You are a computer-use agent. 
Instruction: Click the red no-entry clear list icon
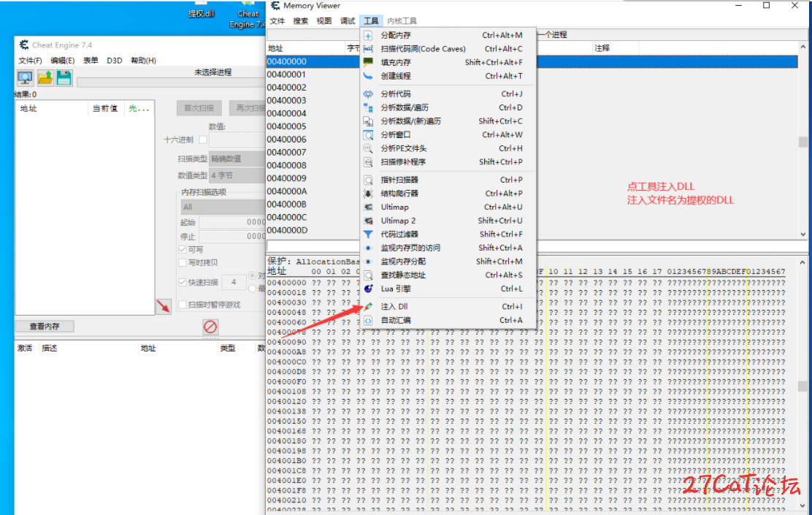point(210,327)
